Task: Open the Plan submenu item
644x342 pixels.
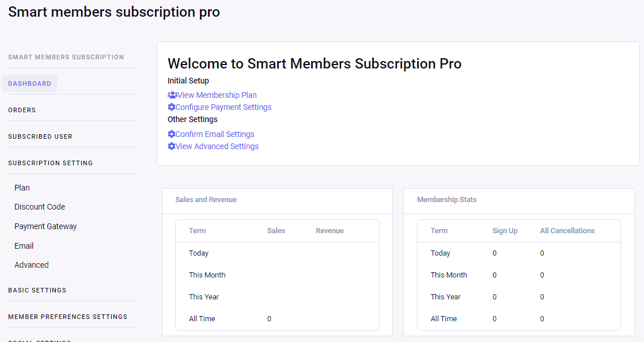Action: pos(22,188)
